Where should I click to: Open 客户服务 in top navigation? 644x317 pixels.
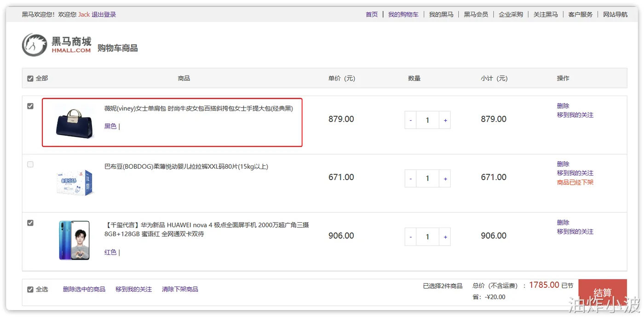[x=581, y=14]
